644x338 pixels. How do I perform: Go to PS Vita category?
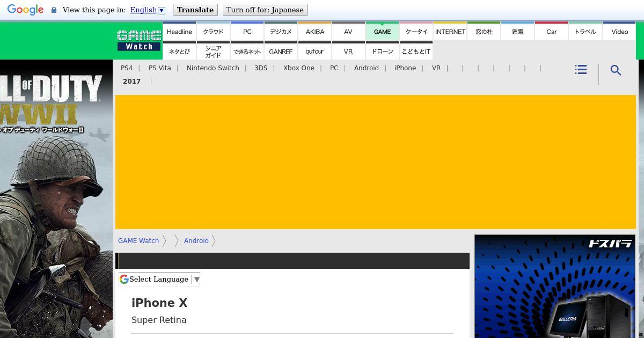pyautogui.click(x=160, y=68)
